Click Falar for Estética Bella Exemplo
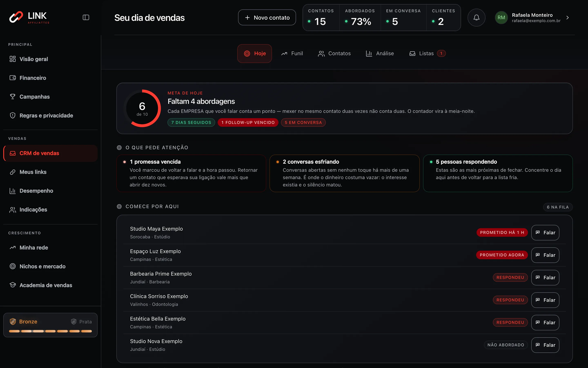This screenshot has width=588, height=368. coord(545,322)
